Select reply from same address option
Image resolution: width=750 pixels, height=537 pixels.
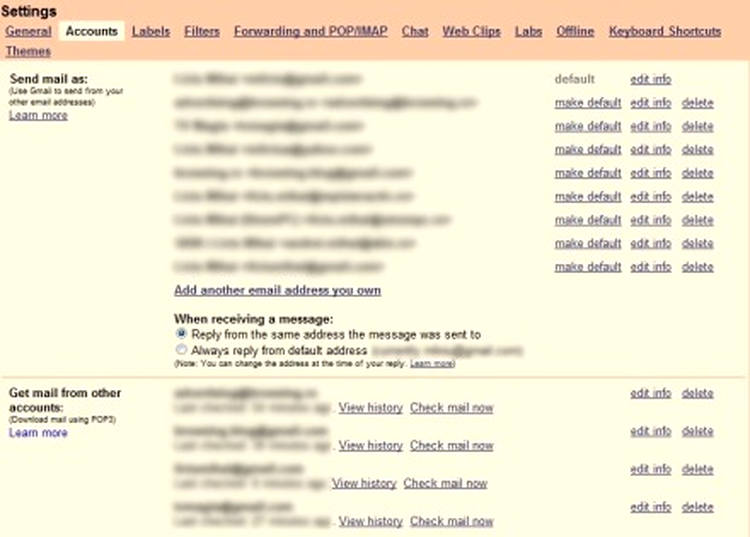pyautogui.click(x=181, y=334)
